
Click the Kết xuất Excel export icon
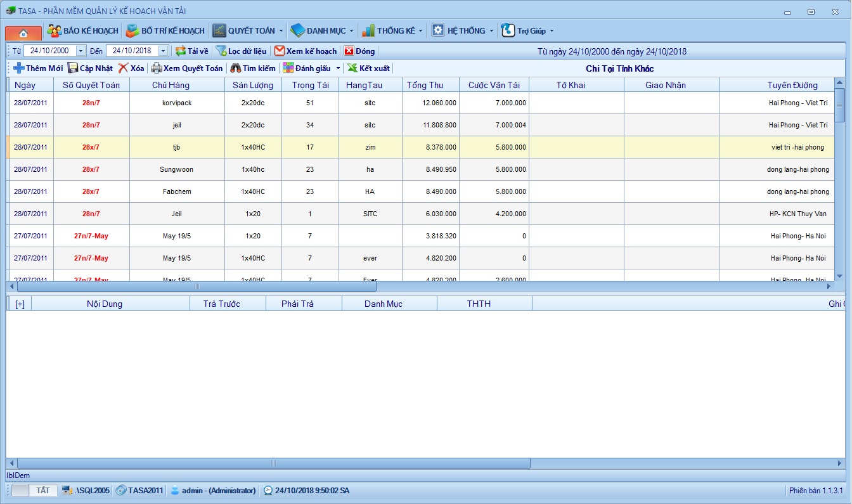(x=352, y=68)
